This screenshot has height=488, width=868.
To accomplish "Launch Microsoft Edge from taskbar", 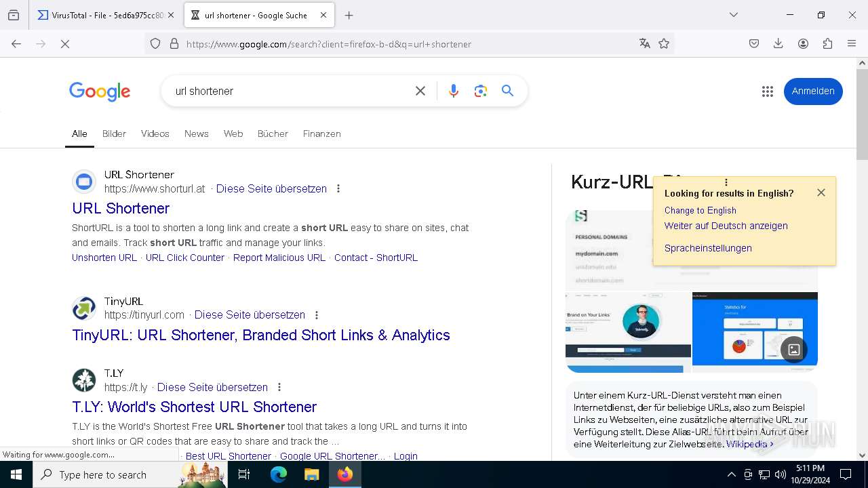I will 279,474.
